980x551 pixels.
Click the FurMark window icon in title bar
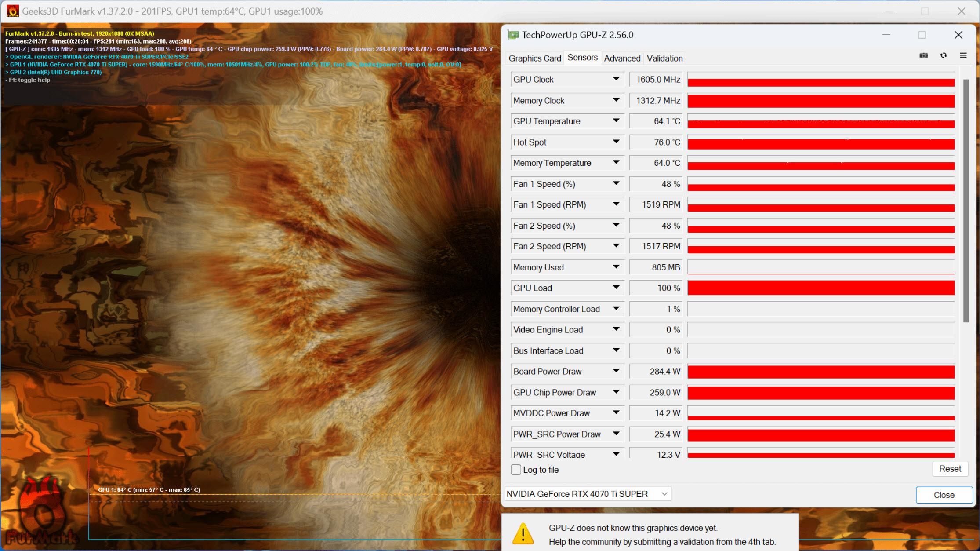pos(9,10)
